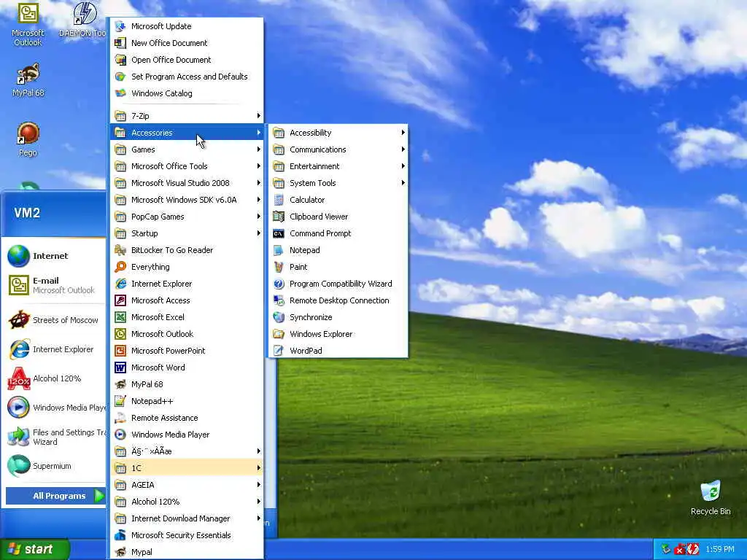Launch Supermium from Start menu

[55, 466]
